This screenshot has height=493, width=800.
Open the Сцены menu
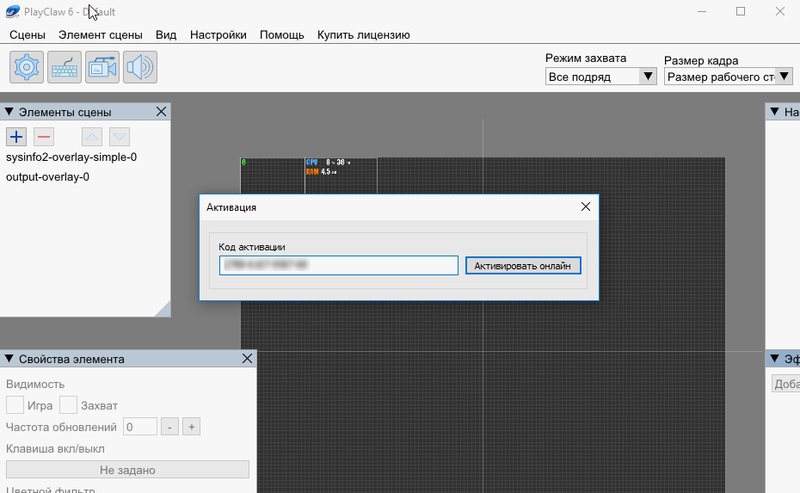(28, 35)
